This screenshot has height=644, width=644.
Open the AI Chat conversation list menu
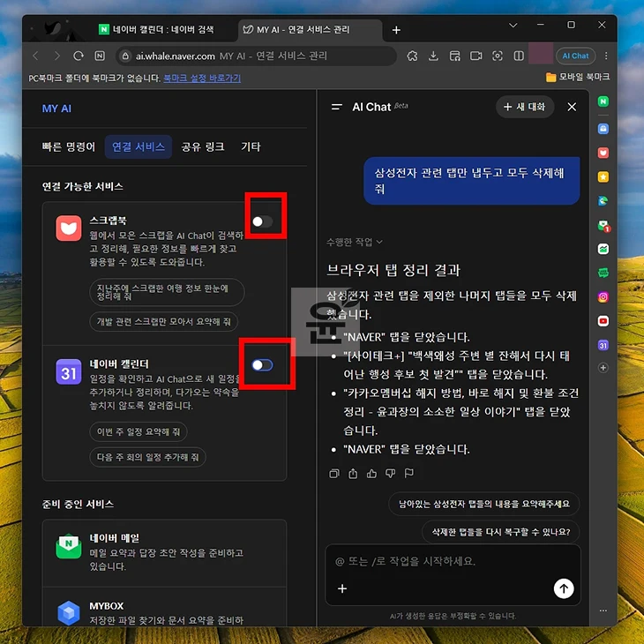[336, 107]
